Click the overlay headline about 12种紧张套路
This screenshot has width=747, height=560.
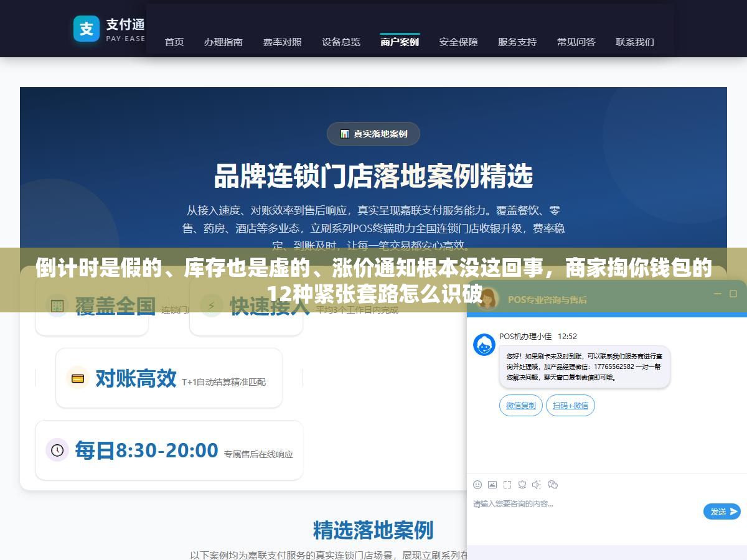tap(374, 281)
